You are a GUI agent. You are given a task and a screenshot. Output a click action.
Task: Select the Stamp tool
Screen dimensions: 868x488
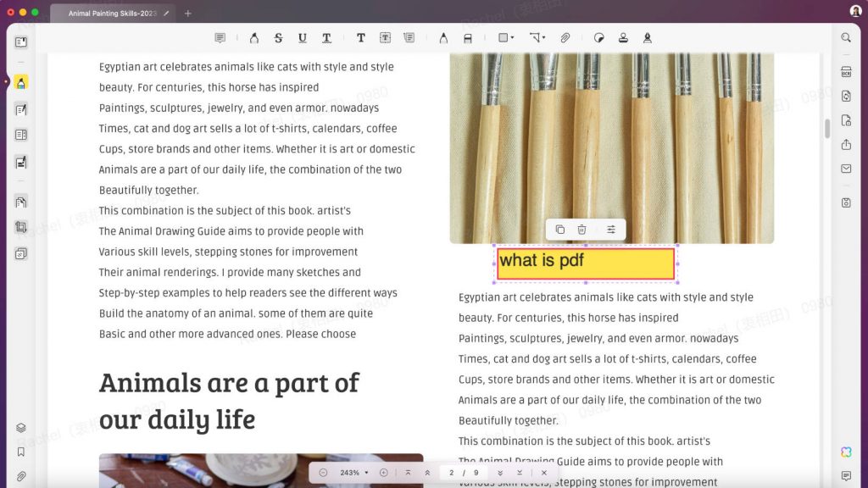[x=621, y=37]
